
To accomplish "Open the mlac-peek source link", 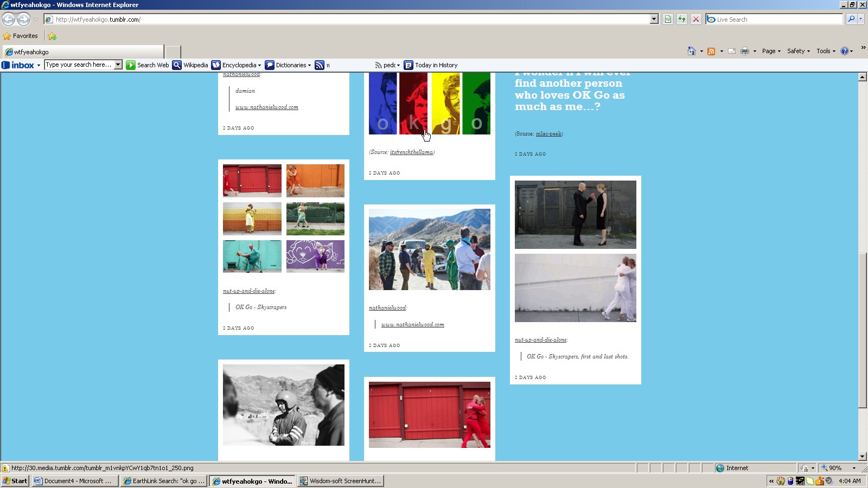I will (x=548, y=134).
